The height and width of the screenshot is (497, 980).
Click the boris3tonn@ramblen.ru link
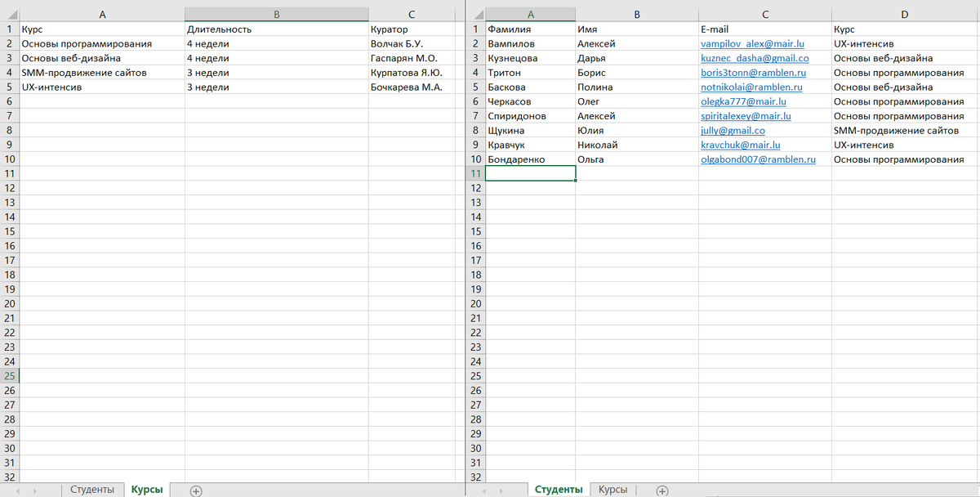pyautogui.click(x=754, y=73)
